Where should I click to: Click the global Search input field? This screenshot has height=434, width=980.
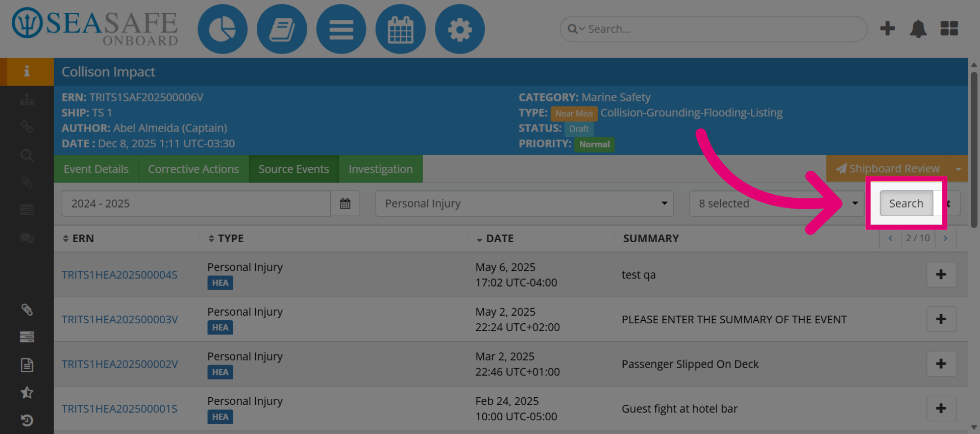click(x=713, y=29)
